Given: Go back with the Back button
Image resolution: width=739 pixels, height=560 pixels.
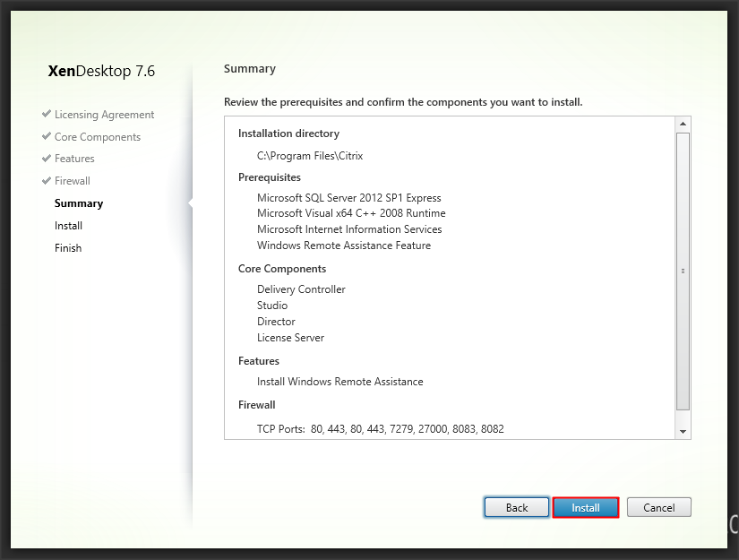Looking at the screenshot, I should pos(517,507).
